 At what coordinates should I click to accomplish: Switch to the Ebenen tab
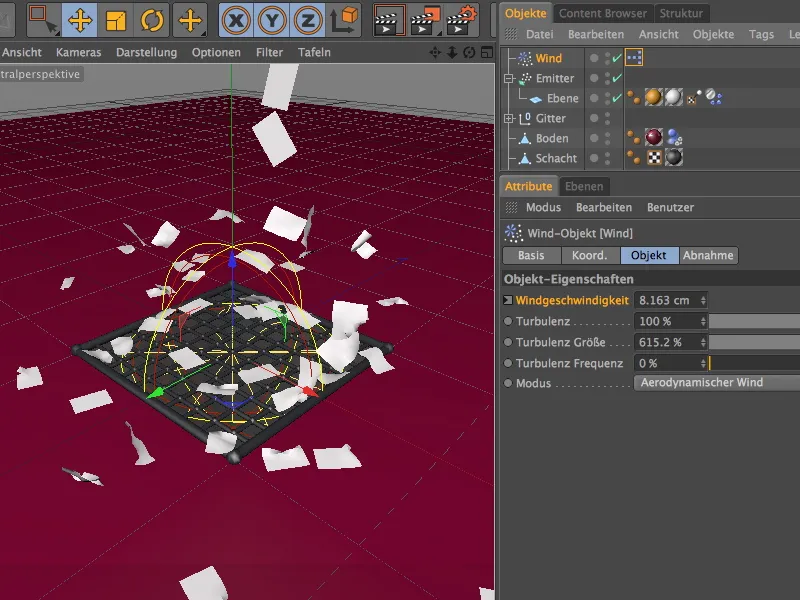584,186
